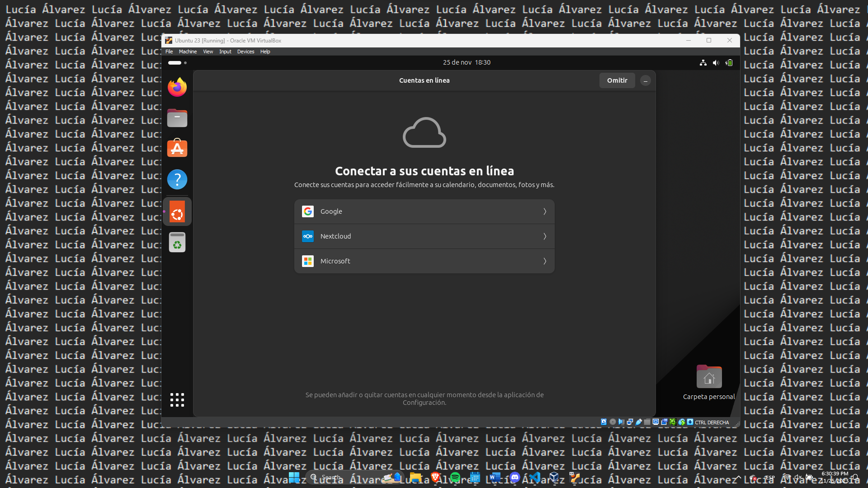Screen dimensions: 868x488
Task: Show Applications grid in the dock
Action: [177, 399]
